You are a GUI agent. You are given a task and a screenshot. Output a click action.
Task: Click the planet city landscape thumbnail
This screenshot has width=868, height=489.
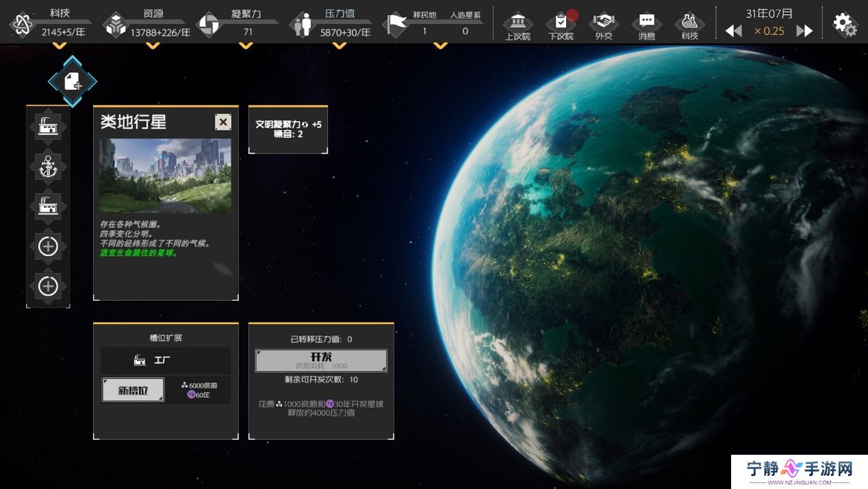pyautogui.click(x=165, y=175)
